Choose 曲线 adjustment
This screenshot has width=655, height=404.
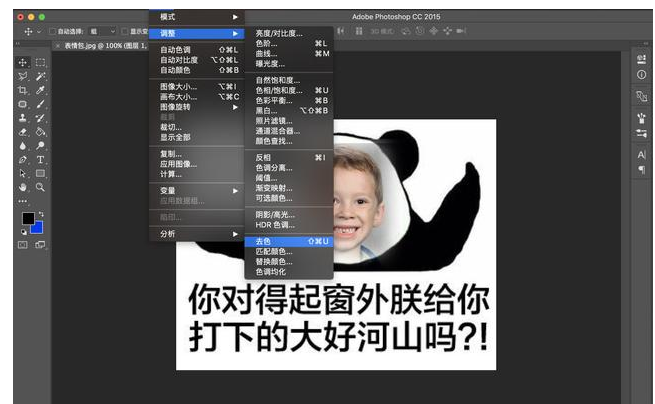click(x=289, y=53)
